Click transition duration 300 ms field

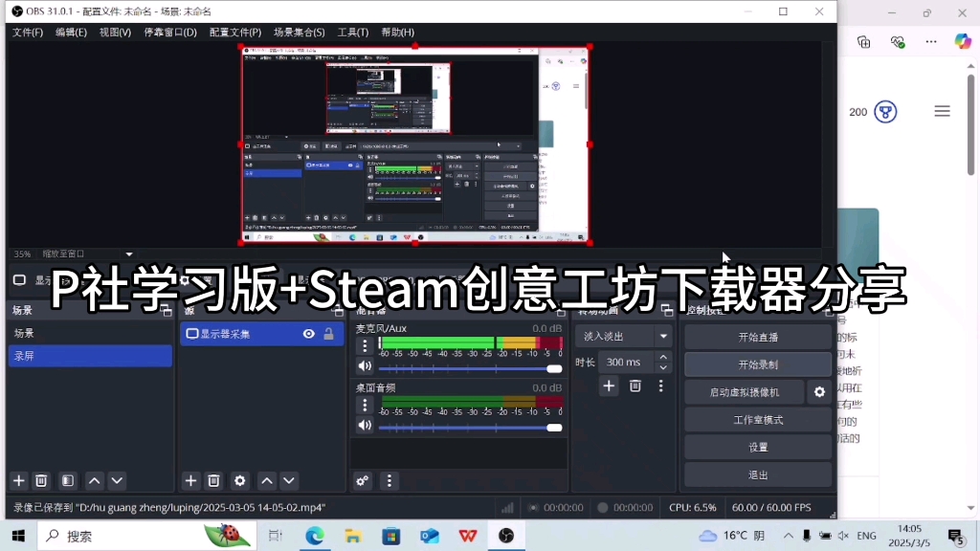click(x=626, y=362)
